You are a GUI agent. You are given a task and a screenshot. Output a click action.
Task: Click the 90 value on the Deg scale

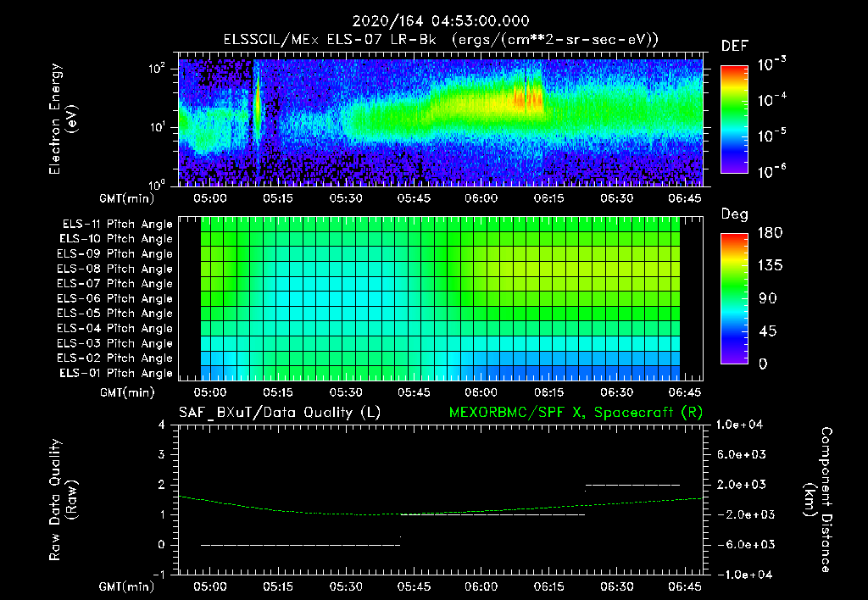coord(768,298)
